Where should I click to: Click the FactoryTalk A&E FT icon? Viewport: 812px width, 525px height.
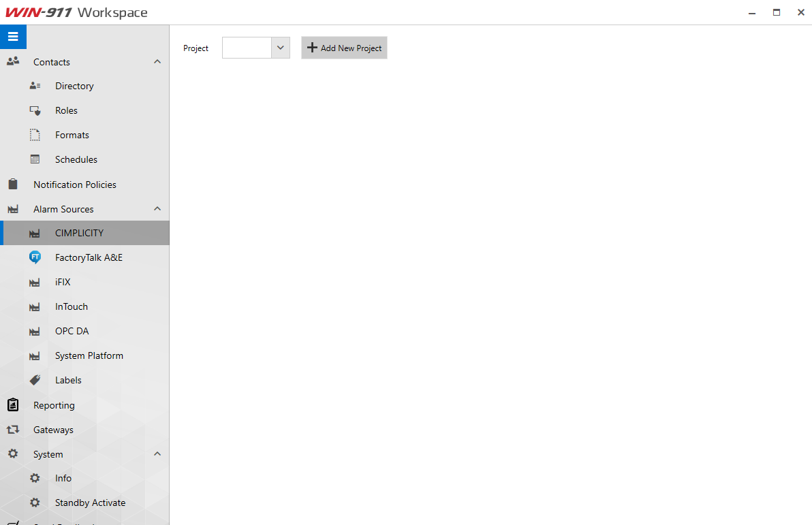35,257
